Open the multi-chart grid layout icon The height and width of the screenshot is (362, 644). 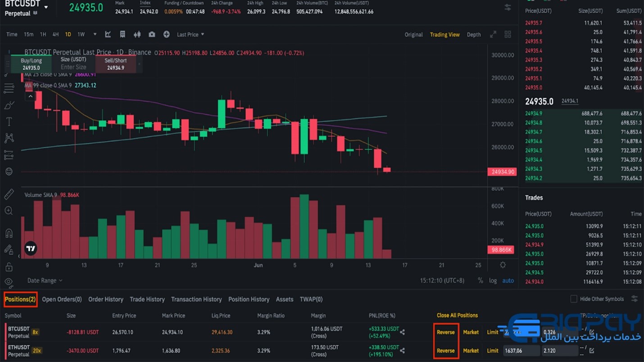(508, 34)
